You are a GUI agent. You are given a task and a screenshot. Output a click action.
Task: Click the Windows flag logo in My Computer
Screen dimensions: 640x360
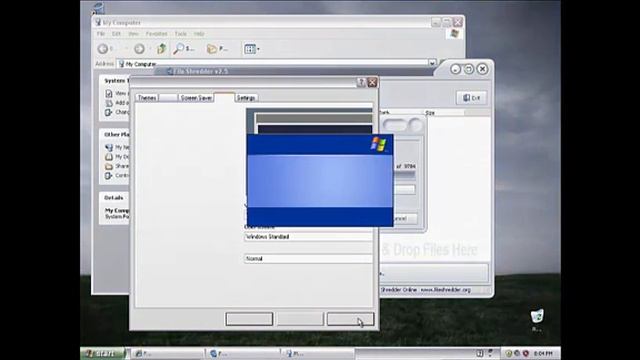[x=454, y=34]
